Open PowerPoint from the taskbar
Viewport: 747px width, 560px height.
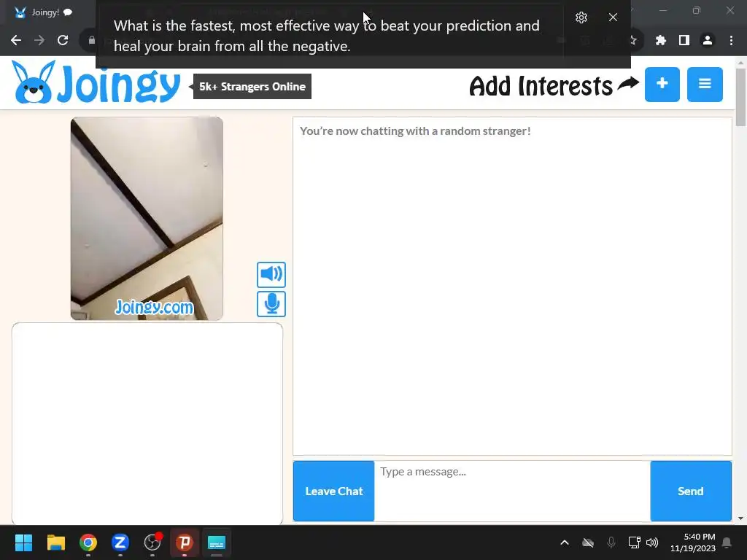coord(185,542)
